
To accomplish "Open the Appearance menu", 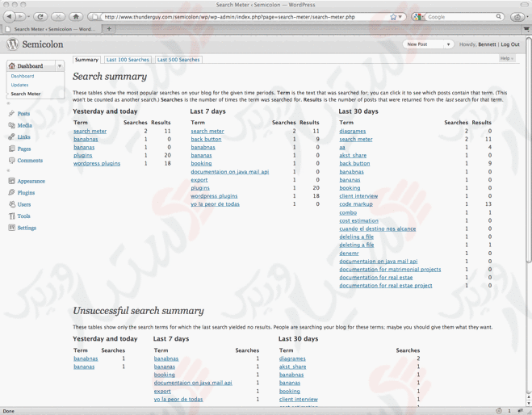I will tap(31, 181).
